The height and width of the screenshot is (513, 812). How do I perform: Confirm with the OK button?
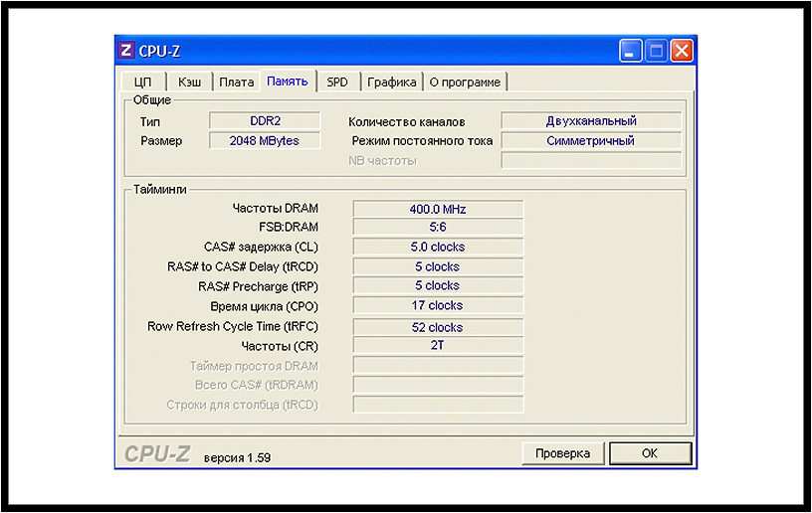point(650,453)
